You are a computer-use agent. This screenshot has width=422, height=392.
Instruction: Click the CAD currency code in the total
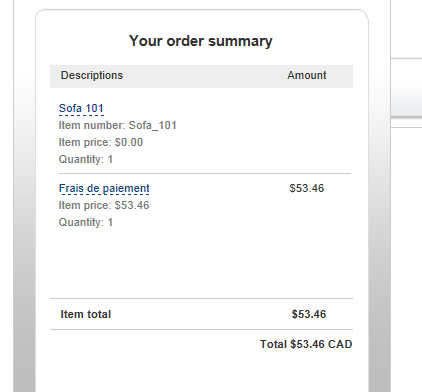(340, 344)
